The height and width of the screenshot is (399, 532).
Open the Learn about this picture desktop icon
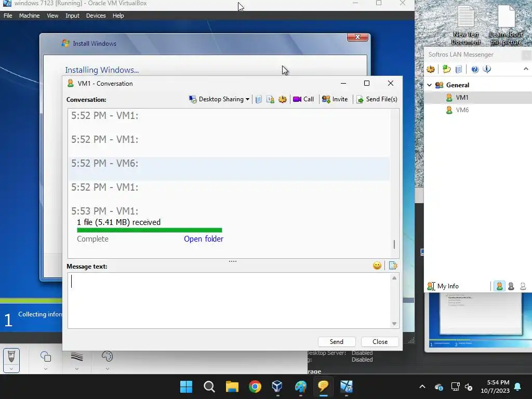[x=506, y=25]
